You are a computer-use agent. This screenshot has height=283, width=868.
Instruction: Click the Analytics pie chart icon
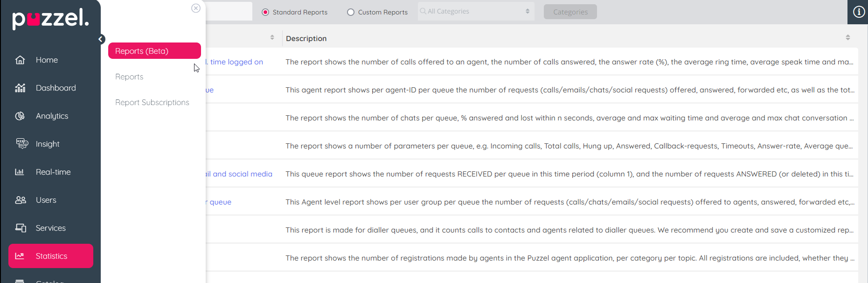[20, 116]
